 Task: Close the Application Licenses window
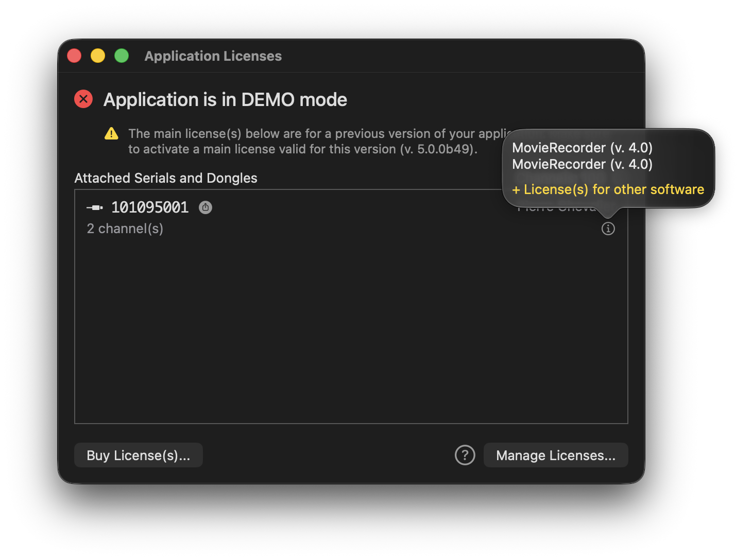coord(74,56)
